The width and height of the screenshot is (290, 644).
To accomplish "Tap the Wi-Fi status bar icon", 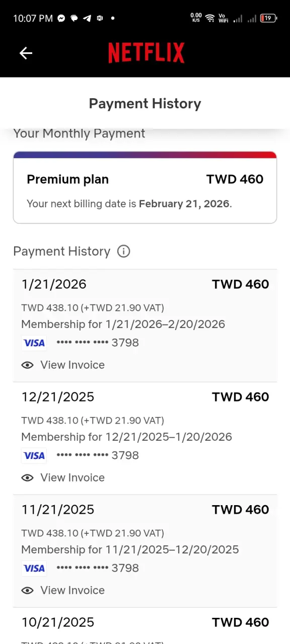I will coord(210,18).
